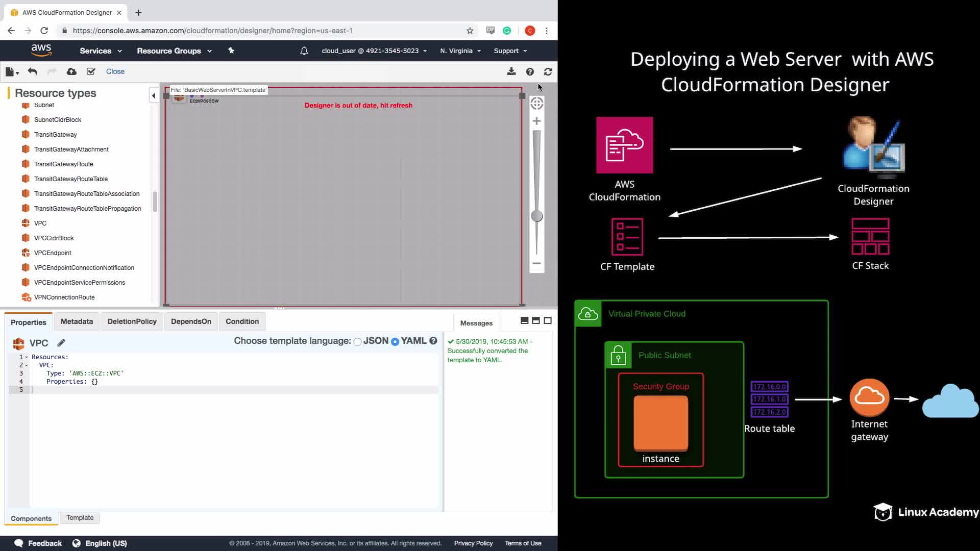The height and width of the screenshot is (551, 980).
Task: Select JSON template language radio button
Action: point(357,342)
